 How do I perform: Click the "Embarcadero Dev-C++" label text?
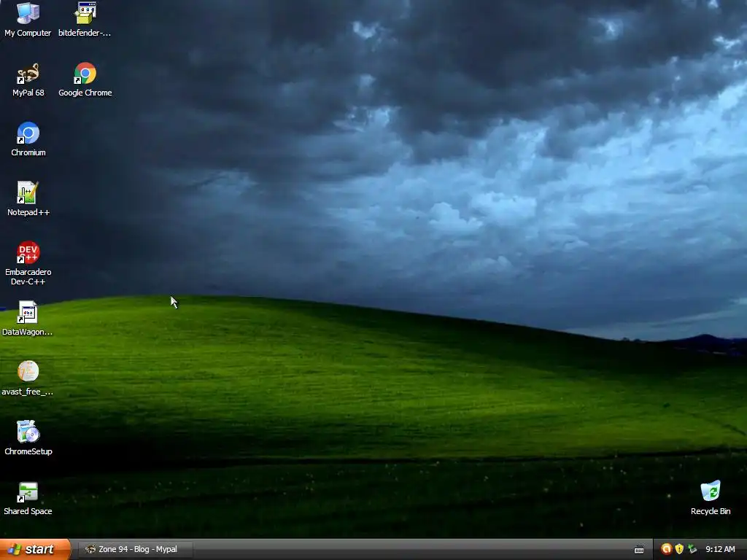[28, 276]
